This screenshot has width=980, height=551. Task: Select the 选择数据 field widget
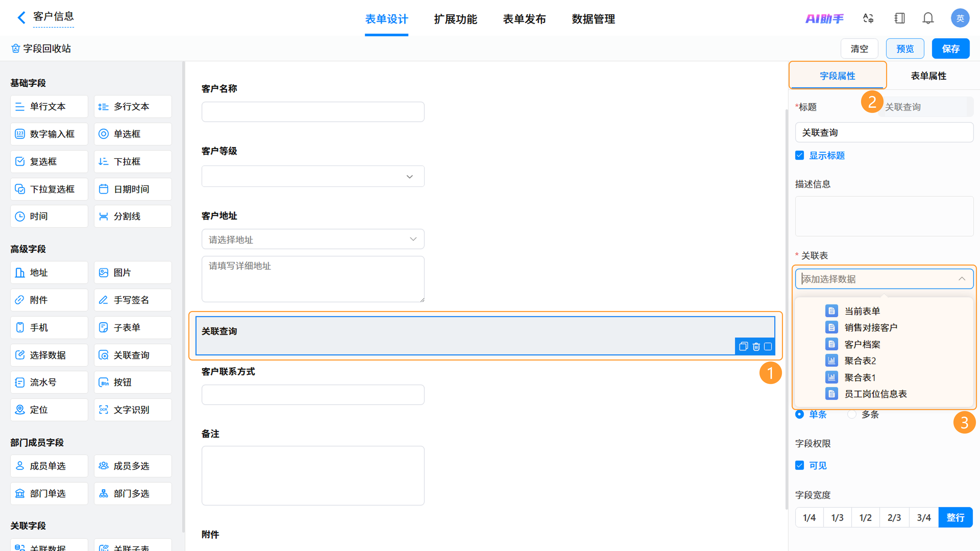(x=49, y=355)
